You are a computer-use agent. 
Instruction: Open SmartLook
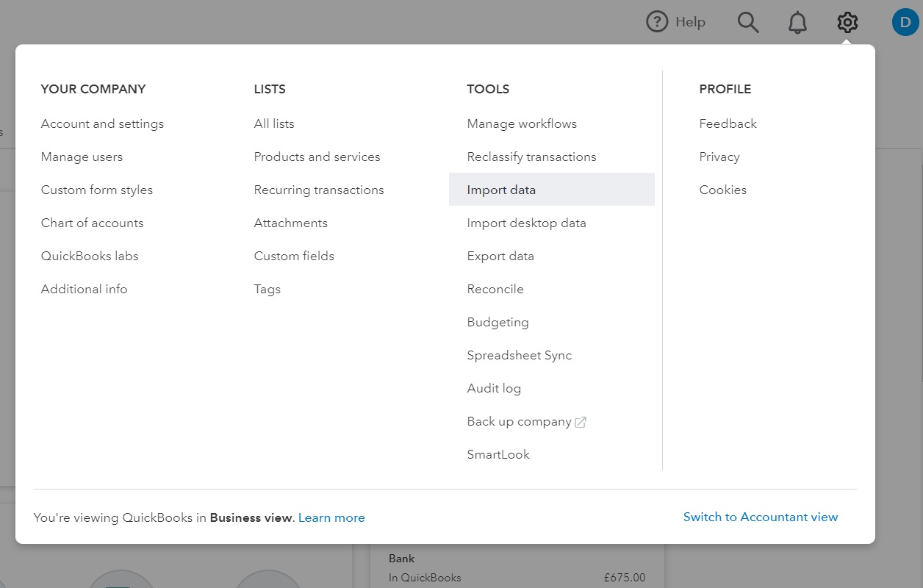[498, 454]
